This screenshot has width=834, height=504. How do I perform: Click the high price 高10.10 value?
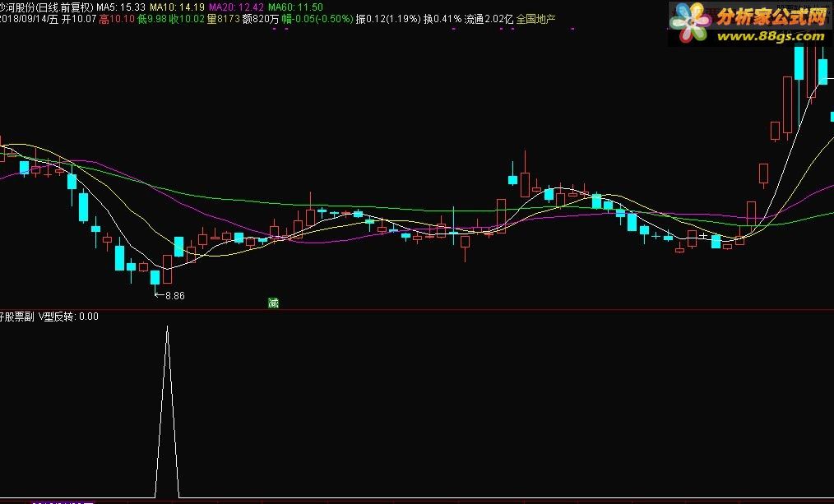[117, 19]
